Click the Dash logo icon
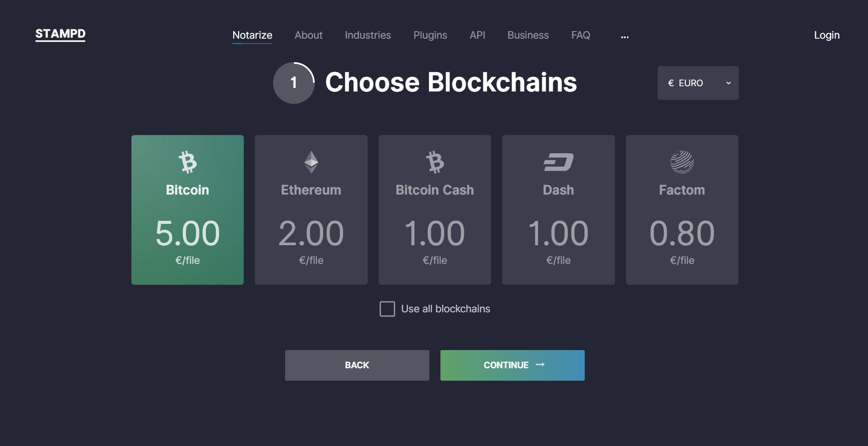Screen dimensions: 868x446 [x=559, y=162]
